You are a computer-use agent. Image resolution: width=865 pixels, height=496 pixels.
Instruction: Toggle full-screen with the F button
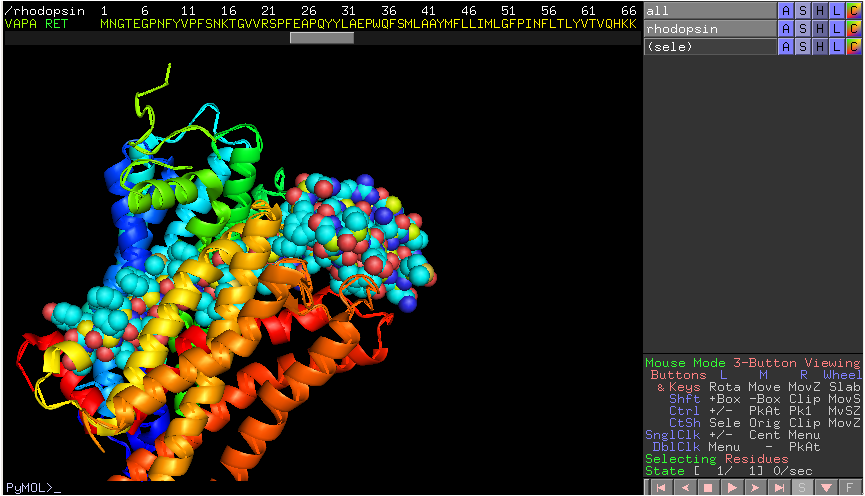850,487
